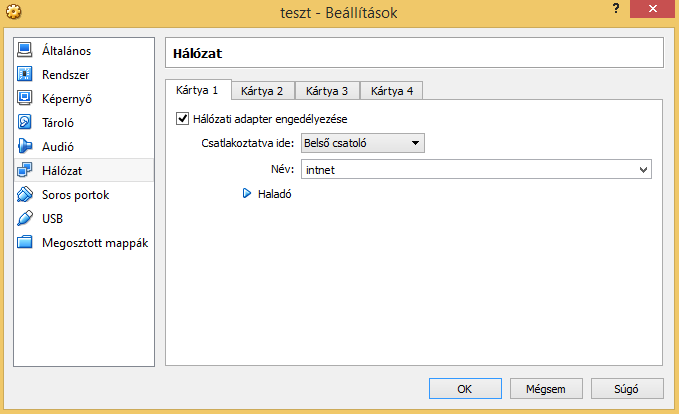Image resolution: width=679 pixels, height=414 pixels.
Task: Open the Képernyő display icon
Action: tap(26, 99)
